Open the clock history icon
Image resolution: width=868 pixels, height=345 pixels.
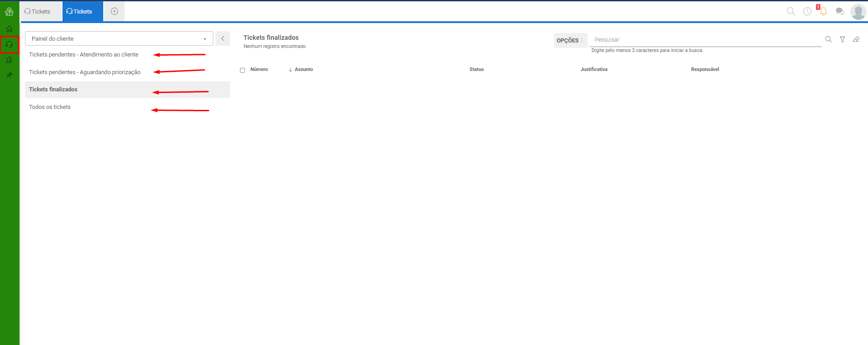(807, 11)
